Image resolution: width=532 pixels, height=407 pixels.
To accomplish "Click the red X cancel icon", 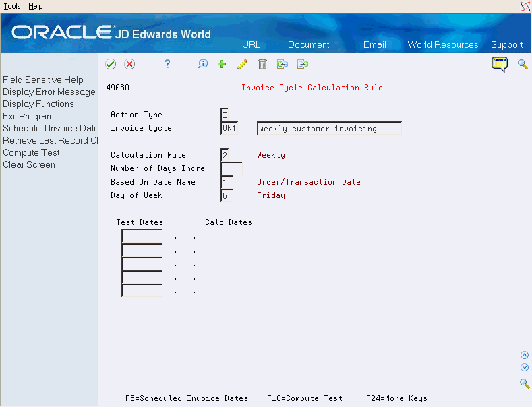I will [129, 64].
